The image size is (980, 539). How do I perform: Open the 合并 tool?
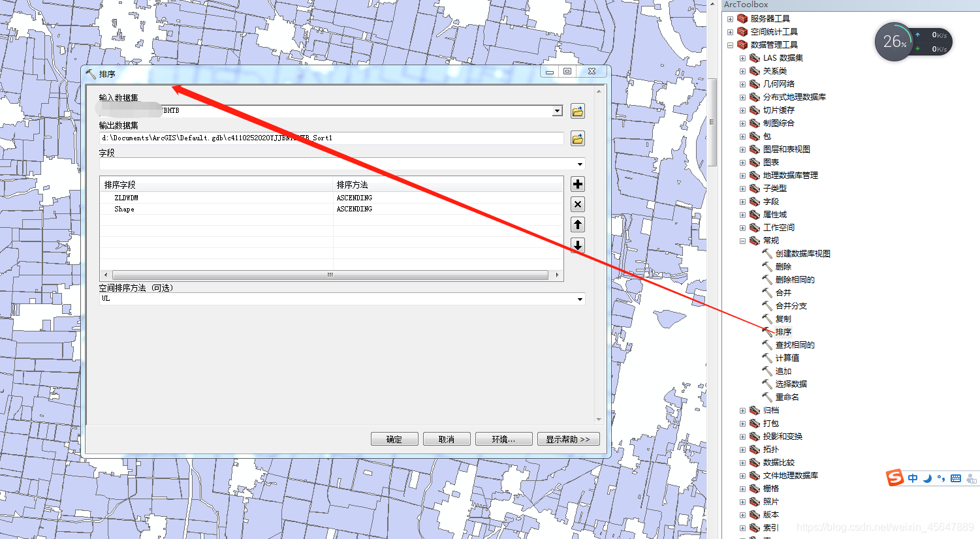783,293
